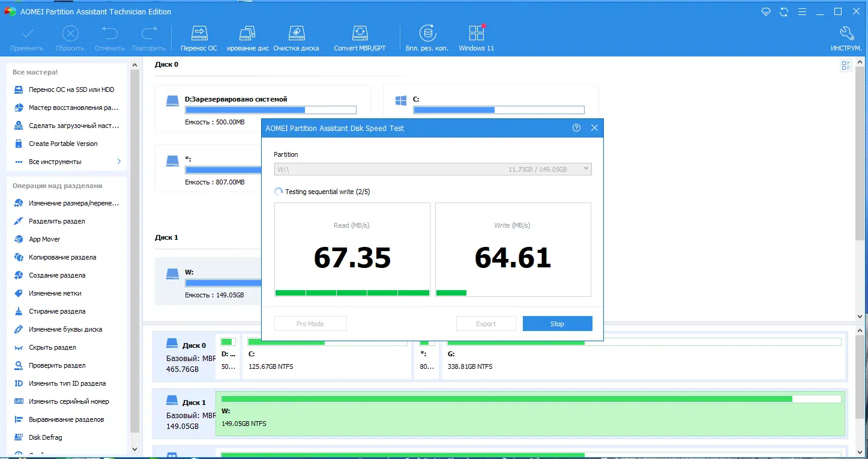Open the Partition W:\ dropdown
This screenshot has height=459, width=868.
pyautogui.click(x=433, y=169)
